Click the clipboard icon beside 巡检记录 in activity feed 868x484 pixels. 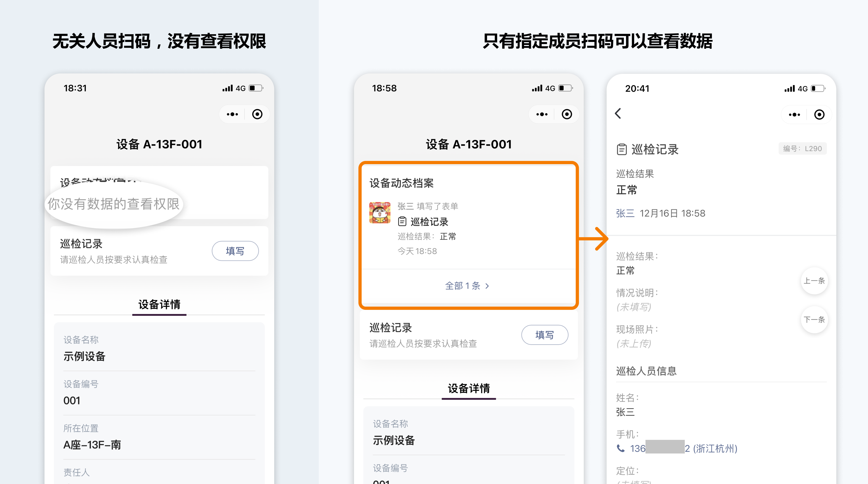[x=402, y=222]
